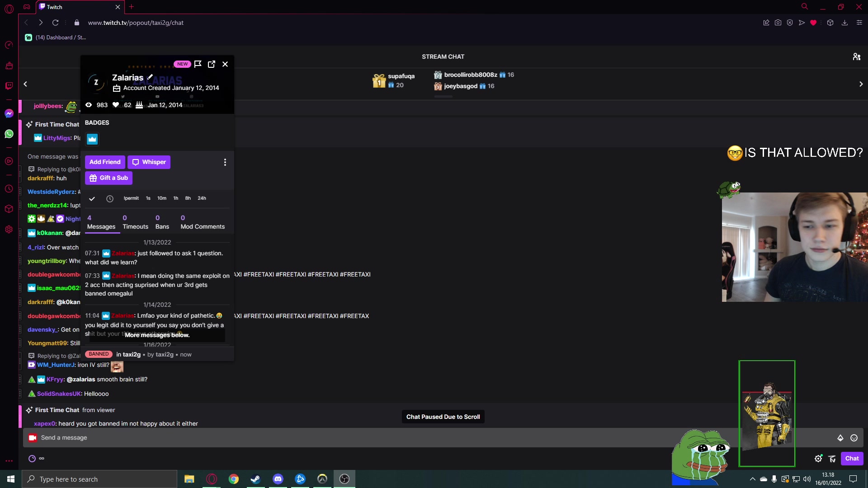Apply the 10m timeout option
The image size is (868, 488).
coord(162,198)
